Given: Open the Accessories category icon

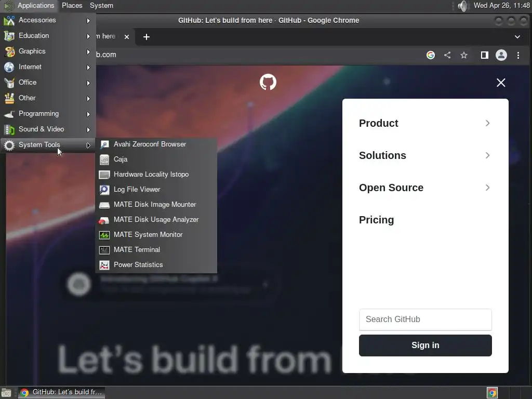Looking at the screenshot, I should 9,20.
